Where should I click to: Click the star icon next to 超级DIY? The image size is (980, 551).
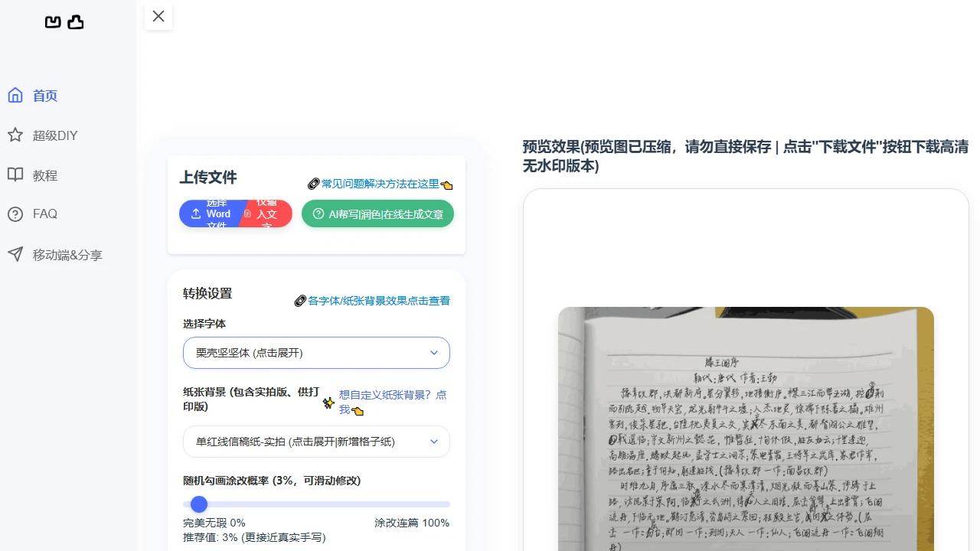pos(15,135)
